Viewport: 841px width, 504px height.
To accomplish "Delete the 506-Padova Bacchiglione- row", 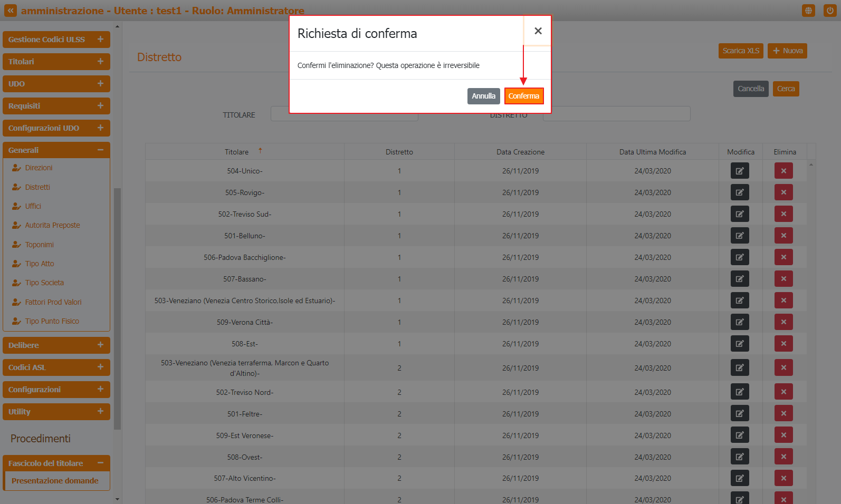I will pyautogui.click(x=783, y=257).
